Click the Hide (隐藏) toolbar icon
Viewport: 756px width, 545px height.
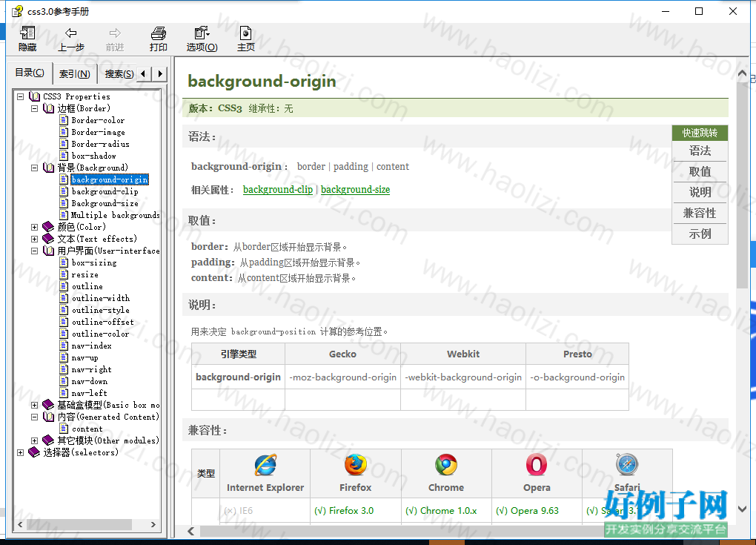point(27,33)
